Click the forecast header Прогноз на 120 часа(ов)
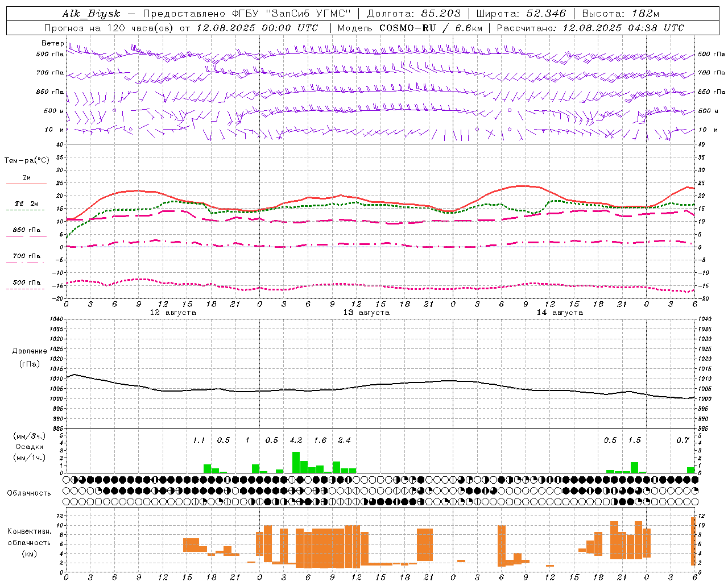This screenshot has height=582, width=728. tap(109, 28)
